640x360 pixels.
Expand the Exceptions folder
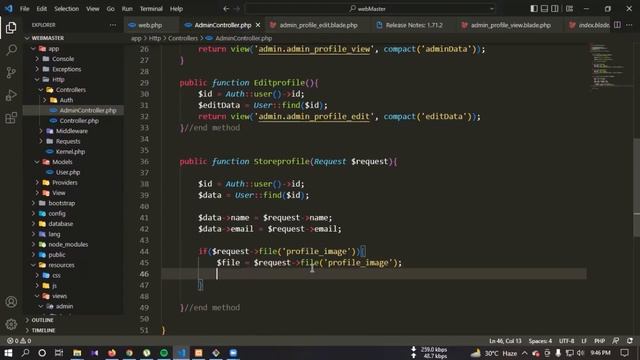(x=67, y=69)
